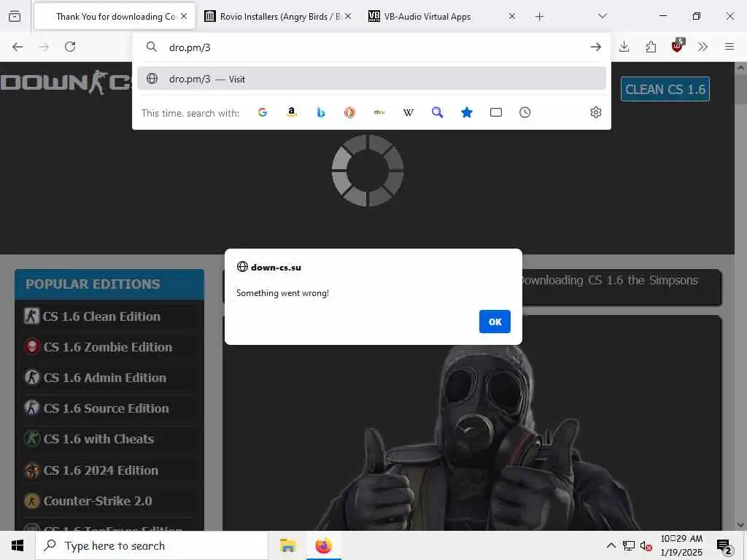
Task: Click the globe icon beside dro.pm/3 suggestion
Action: pyautogui.click(x=152, y=79)
